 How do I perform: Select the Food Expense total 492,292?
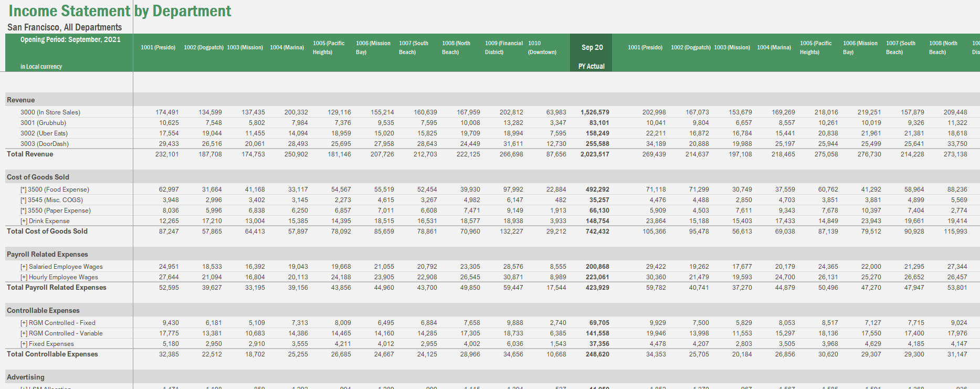(x=597, y=190)
